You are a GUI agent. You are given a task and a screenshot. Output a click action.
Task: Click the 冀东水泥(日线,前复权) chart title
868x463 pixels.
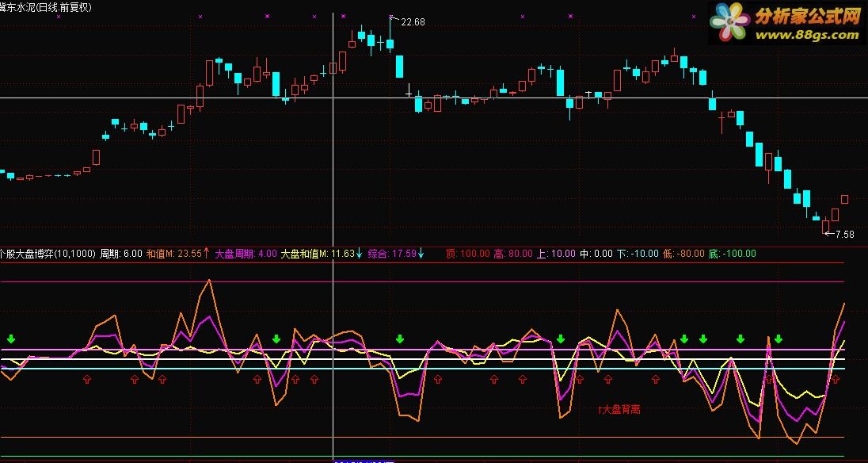[x=46, y=7]
